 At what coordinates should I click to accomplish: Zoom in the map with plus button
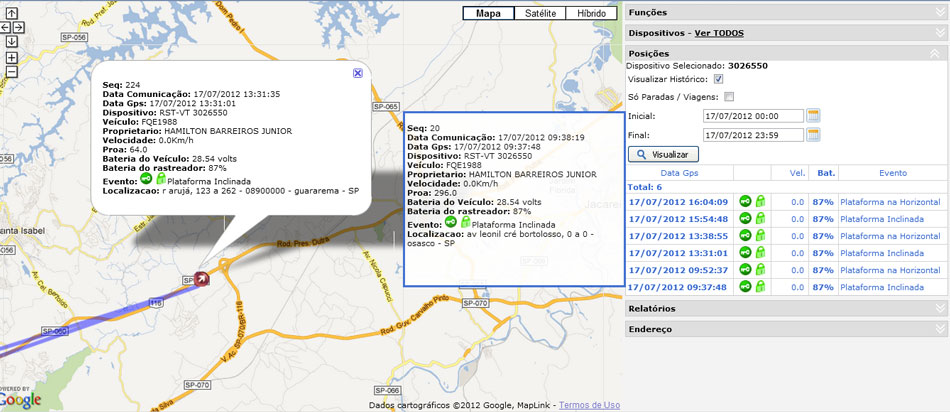(x=11, y=57)
